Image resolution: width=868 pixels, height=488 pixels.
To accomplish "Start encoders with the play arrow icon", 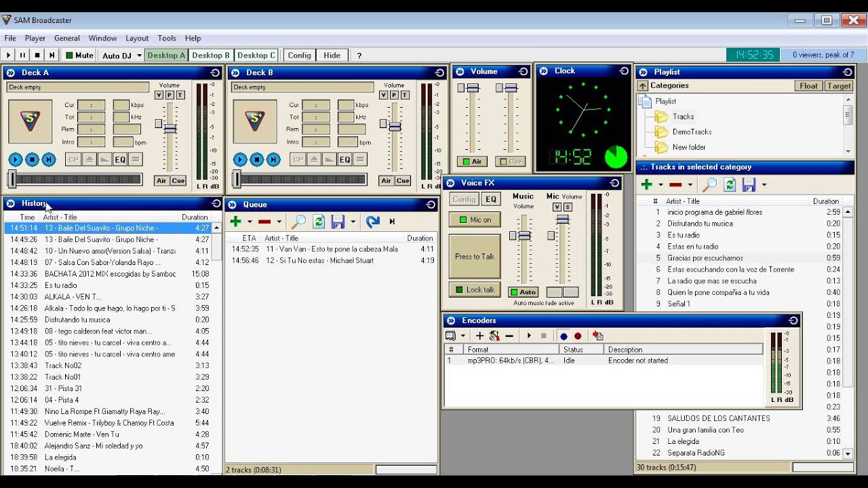I will [529, 335].
